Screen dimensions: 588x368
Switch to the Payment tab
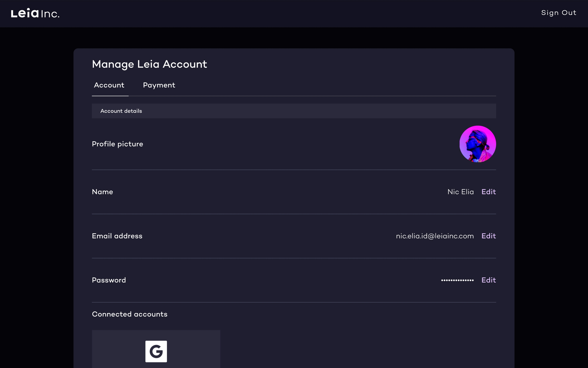pyautogui.click(x=159, y=85)
